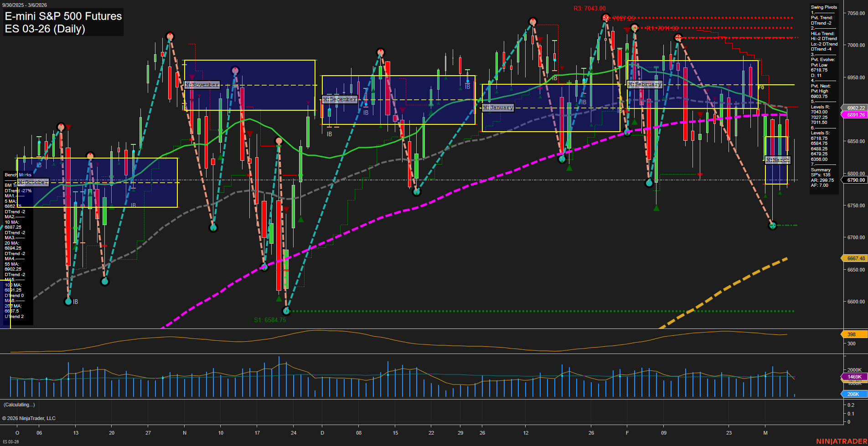Click the R1: 7011.50 resistance label
Viewport: 868px width, 446px height.
point(661,27)
